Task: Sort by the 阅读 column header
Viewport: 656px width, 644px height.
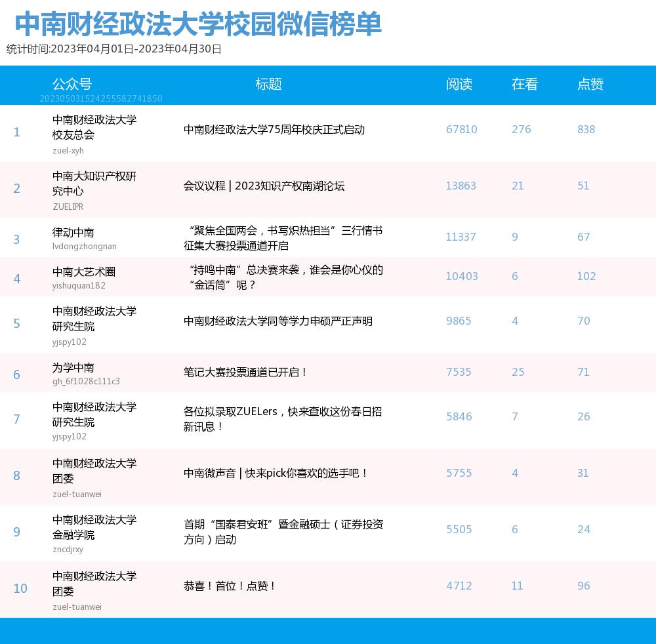Action: point(461,85)
